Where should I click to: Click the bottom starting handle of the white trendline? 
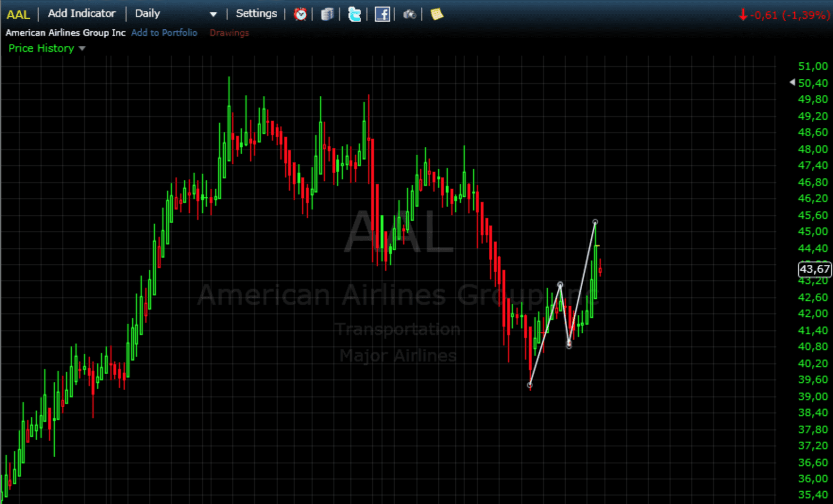530,385
